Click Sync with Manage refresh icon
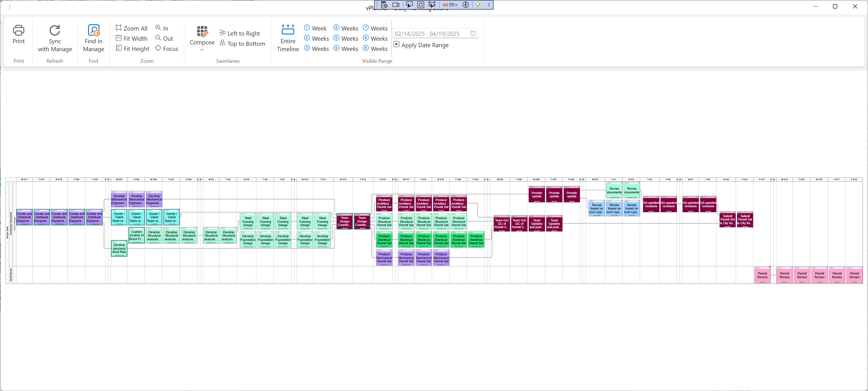Image resolution: width=868 pixels, height=391 pixels. point(54,31)
